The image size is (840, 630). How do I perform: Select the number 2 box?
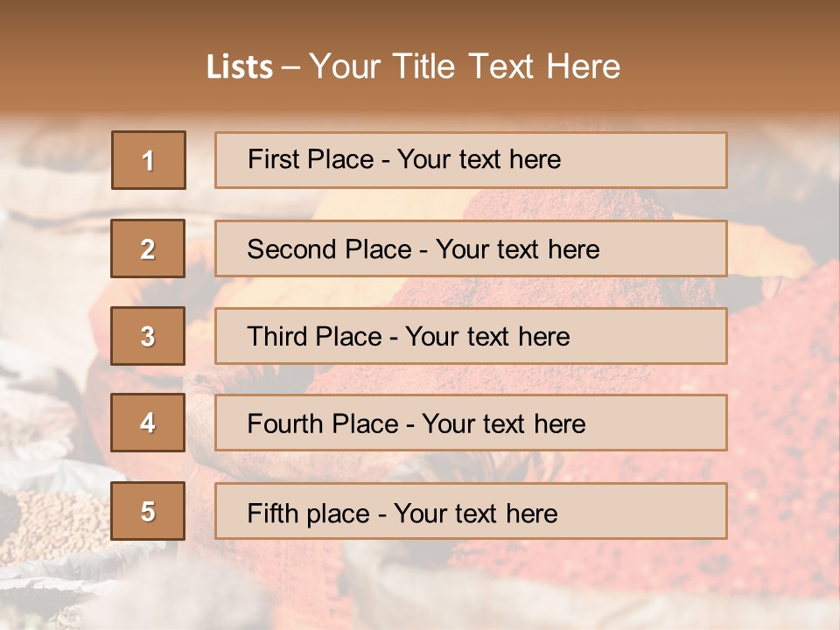[148, 248]
